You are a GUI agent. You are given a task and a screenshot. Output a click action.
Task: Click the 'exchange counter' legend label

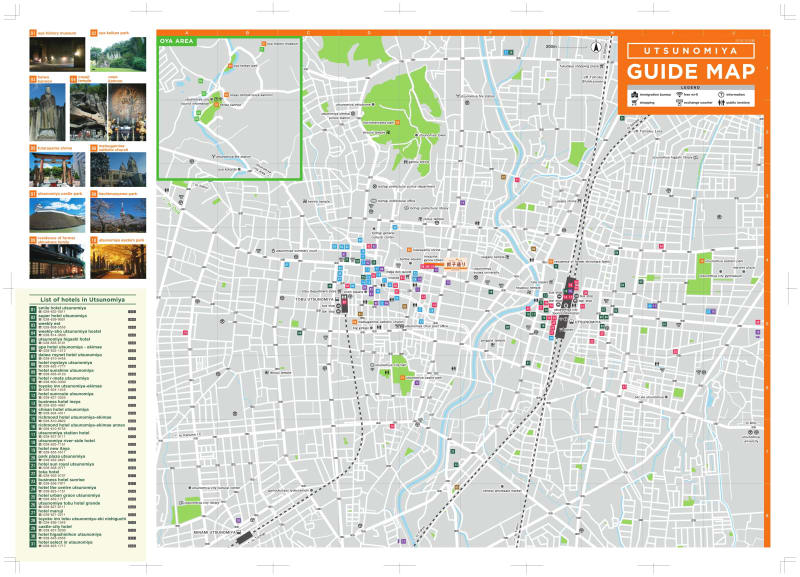[698, 103]
